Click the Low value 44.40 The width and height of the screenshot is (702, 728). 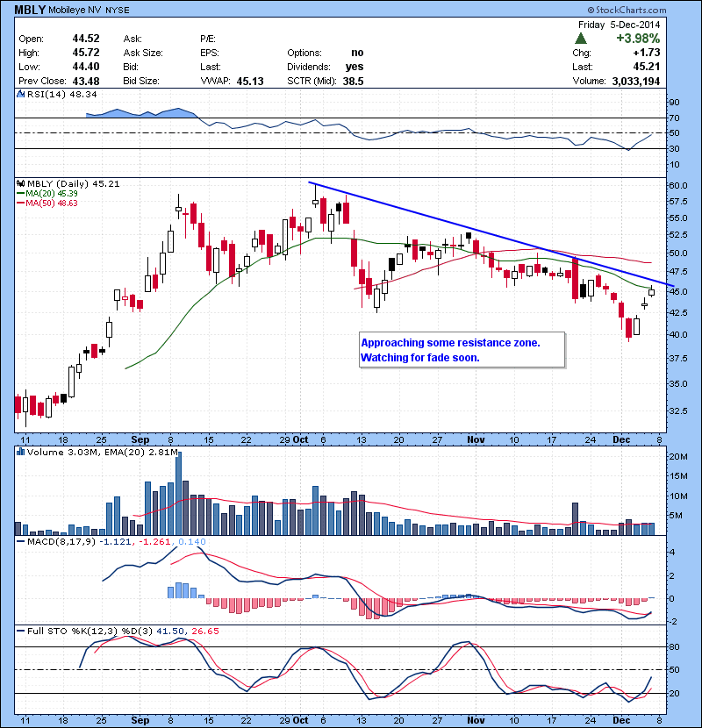(86, 67)
